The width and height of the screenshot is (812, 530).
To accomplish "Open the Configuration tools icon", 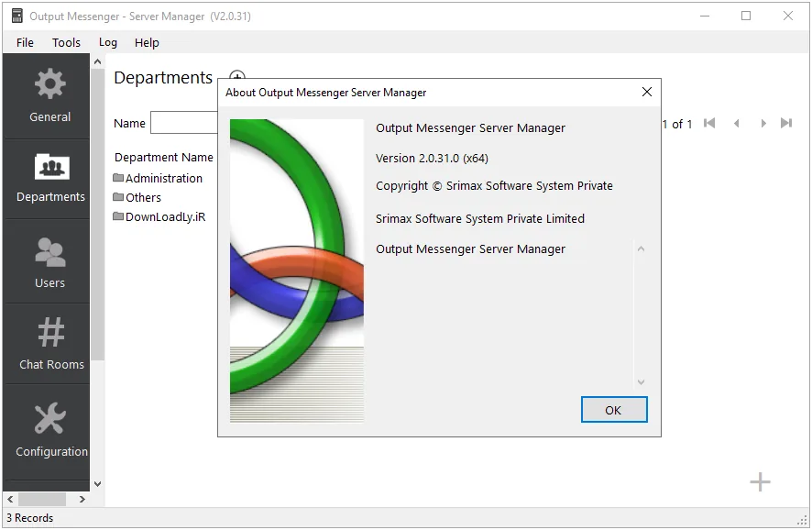I will pos(50,417).
